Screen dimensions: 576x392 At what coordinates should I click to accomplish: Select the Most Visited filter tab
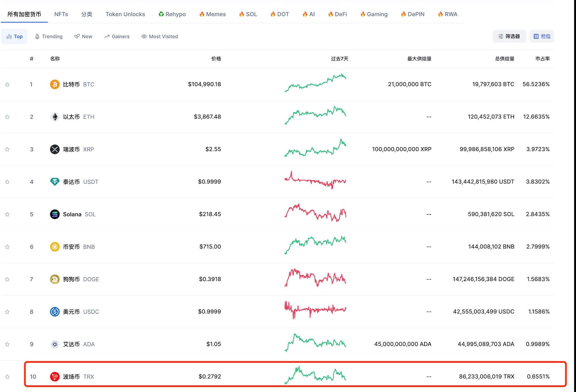(160, 36)
